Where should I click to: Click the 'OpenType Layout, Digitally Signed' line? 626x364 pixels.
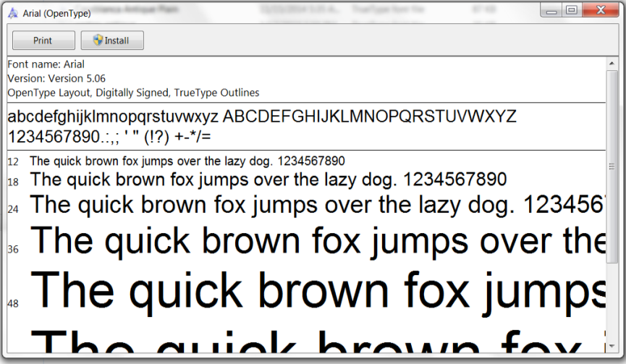pos(133,93)
